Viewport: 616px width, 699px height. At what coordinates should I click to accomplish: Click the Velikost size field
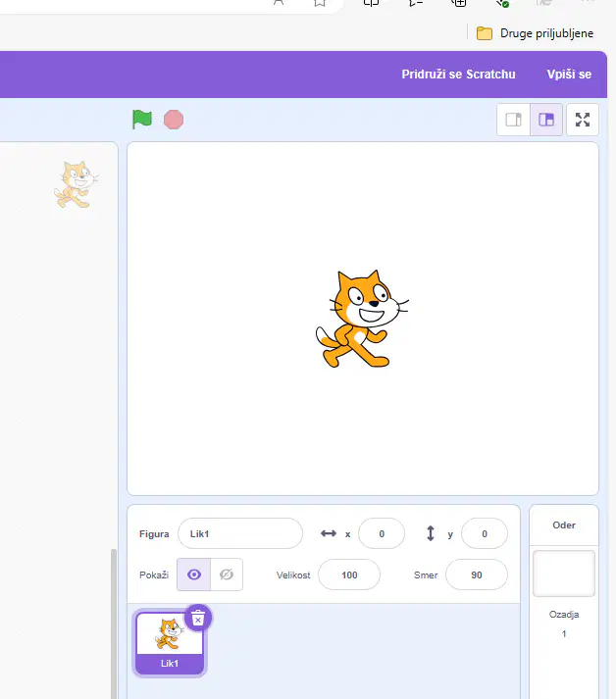[x=349, y=575]
